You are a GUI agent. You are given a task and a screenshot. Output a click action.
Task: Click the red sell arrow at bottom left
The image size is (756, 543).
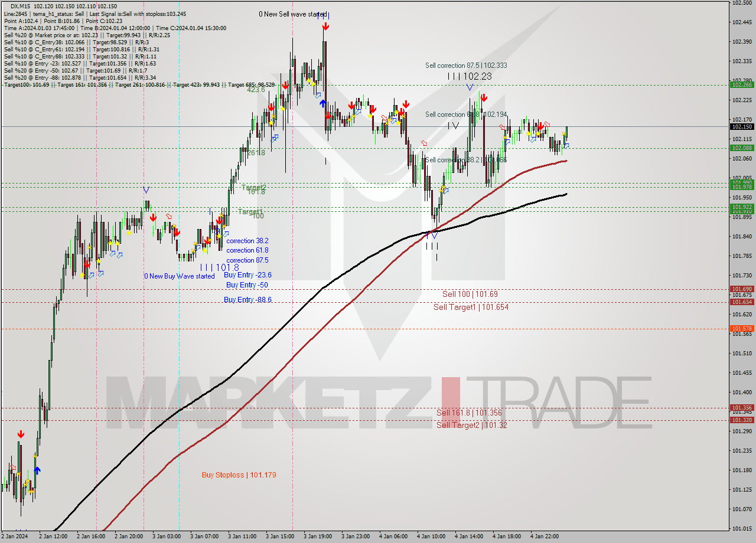(21, 434)
